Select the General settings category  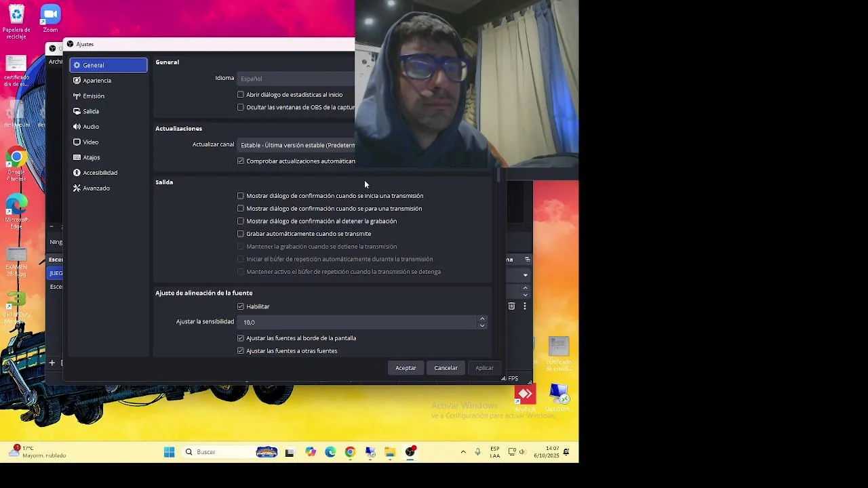(108, 65)
